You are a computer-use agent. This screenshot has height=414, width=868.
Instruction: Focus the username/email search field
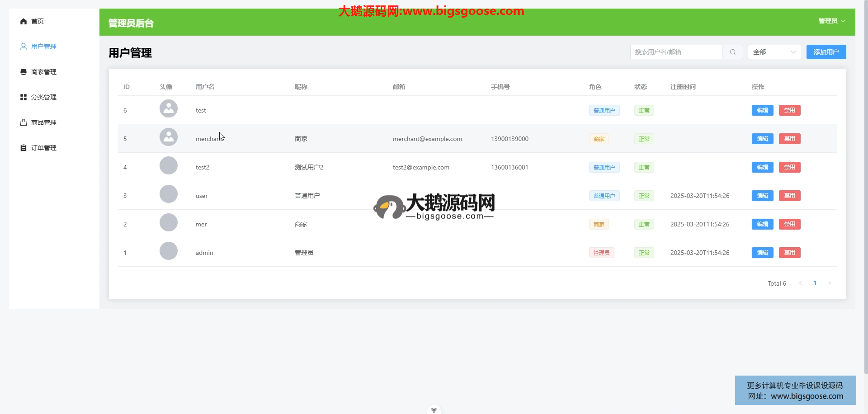tap(676, 52)
